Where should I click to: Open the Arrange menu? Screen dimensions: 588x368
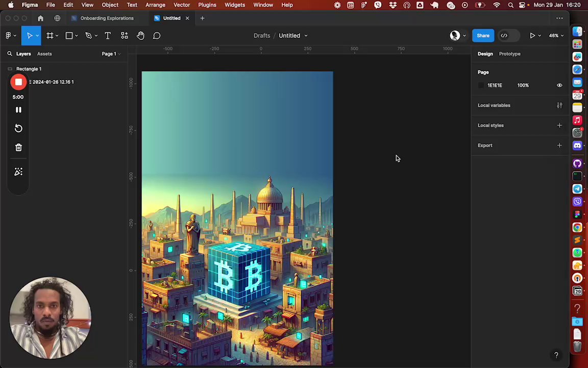click(x=155, y=5)
